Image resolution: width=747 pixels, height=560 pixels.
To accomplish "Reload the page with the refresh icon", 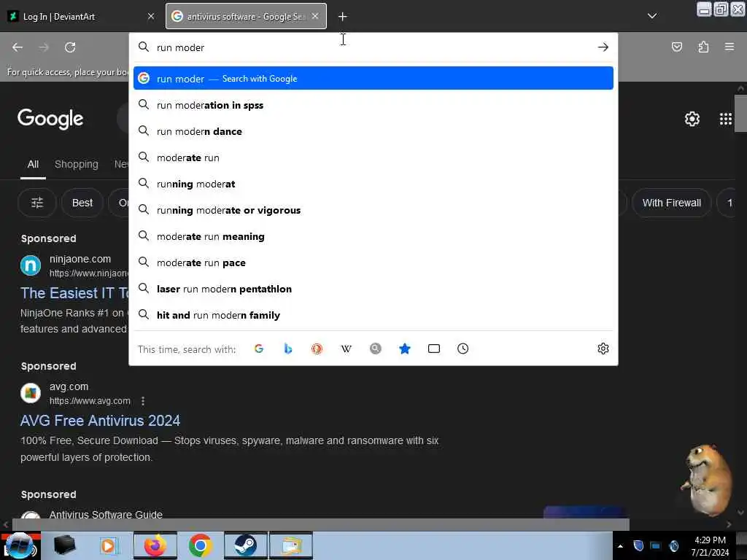I will [70, 47].
